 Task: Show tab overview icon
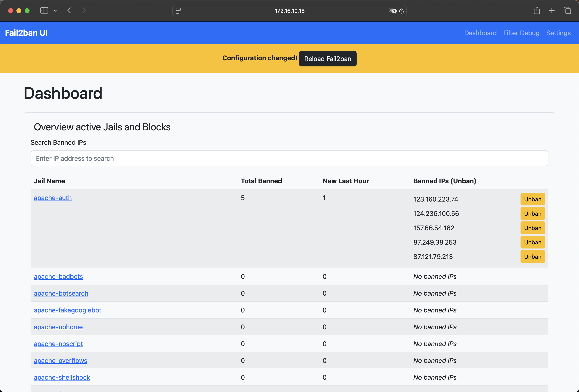click(567, 10)
